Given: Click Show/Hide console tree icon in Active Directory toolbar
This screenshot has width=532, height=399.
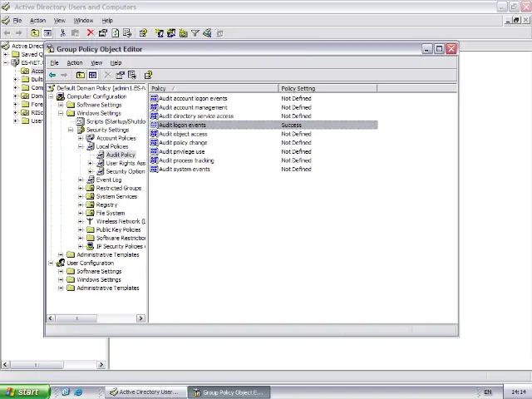Looking at the screenshot, I should (47, 33).
